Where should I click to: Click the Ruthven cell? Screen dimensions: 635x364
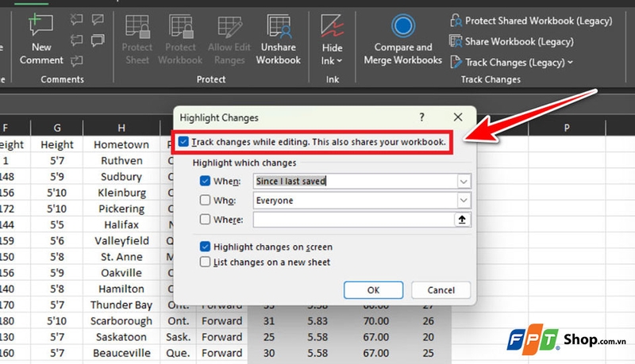tap(121, 160)
